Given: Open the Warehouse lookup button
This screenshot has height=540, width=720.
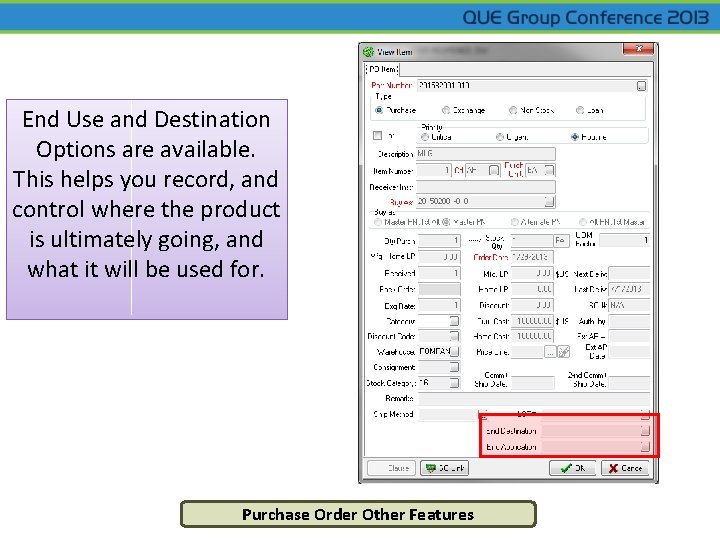Looking at the screenshot, I should (x=454, y=352).
